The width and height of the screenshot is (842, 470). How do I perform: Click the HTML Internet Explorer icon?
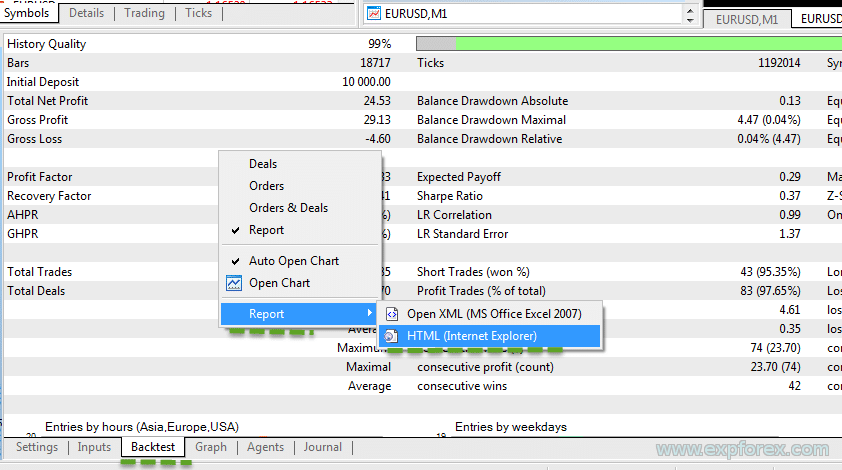pos(391,336)
